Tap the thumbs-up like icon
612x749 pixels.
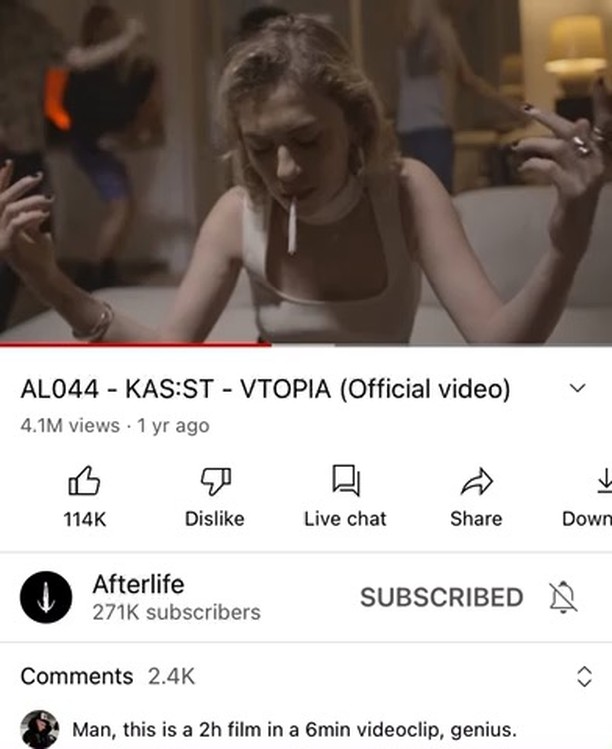pyautogui.click(x=85, y=481)
